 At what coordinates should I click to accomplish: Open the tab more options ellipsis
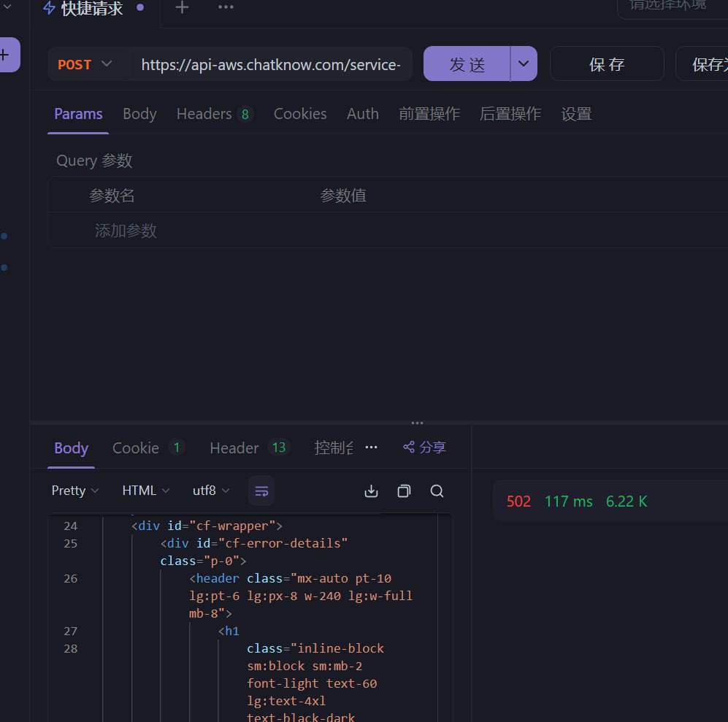click(226, 7)
